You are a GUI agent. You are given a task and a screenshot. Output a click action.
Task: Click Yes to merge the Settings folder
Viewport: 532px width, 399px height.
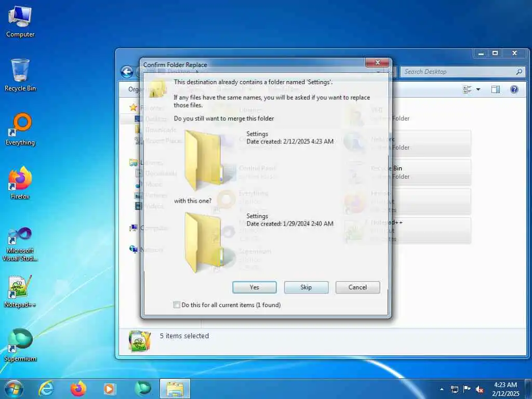click(x=255, y=287)
